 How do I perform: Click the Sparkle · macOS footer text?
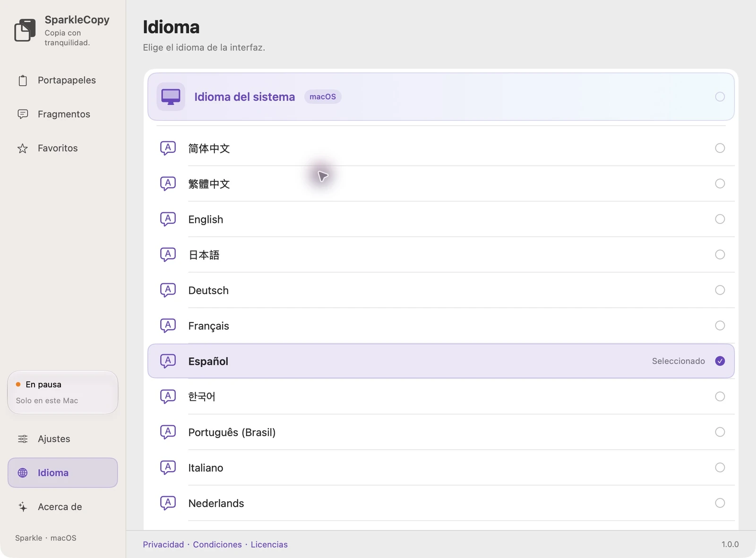pyautogui.click(x=46, y=538)
